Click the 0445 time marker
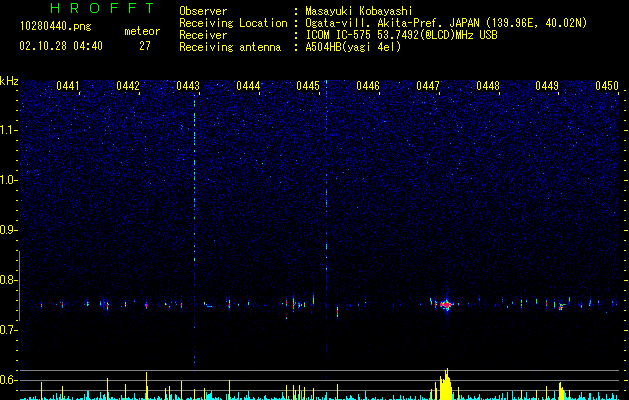Image resolution: width=629 pixels, height=400 pixels. 308,86
